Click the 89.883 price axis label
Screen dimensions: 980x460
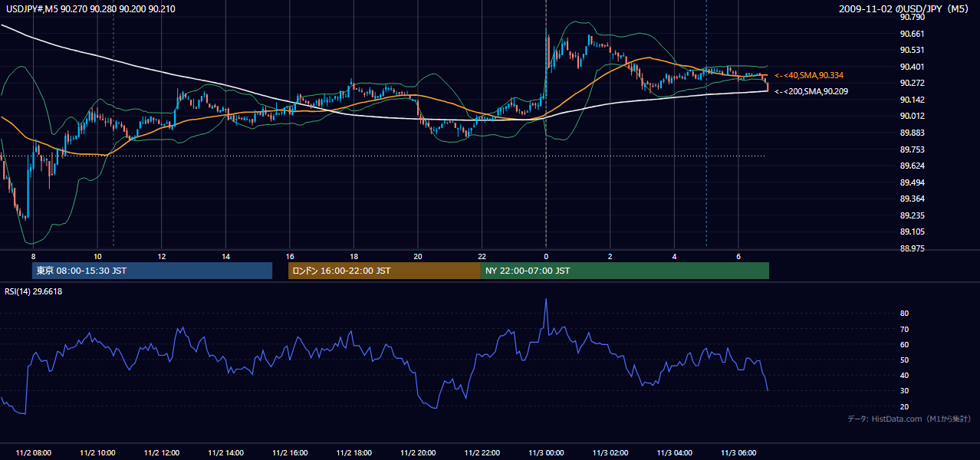pos(912,133)
